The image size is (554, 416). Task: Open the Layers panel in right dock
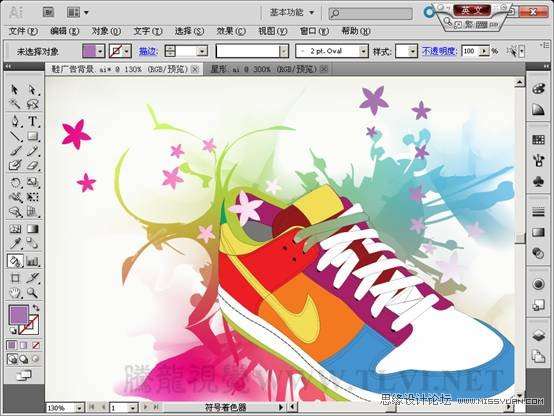click(x=538, y=336)
